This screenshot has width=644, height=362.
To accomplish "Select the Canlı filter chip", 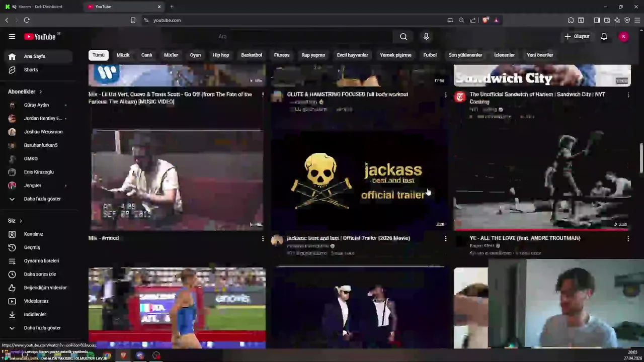I will (x=146, y=55).
